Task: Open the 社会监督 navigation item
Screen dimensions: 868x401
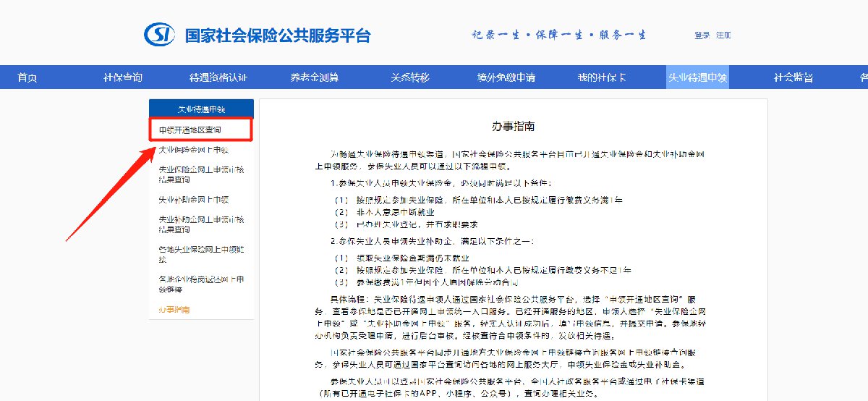Action: 793,77
